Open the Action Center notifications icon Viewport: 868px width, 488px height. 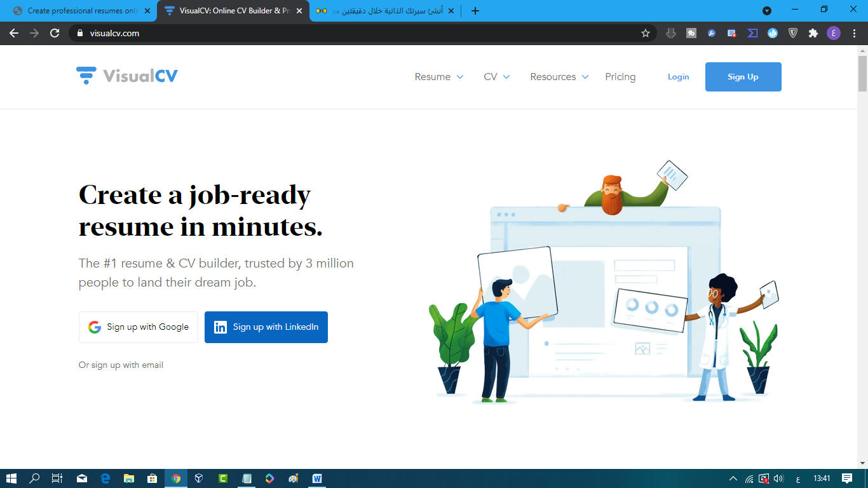tap(847, 478)
